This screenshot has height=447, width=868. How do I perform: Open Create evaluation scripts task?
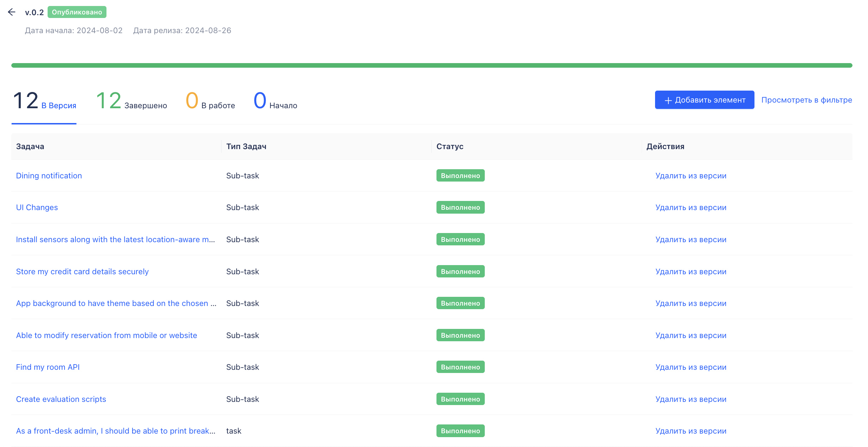point(61,399)
